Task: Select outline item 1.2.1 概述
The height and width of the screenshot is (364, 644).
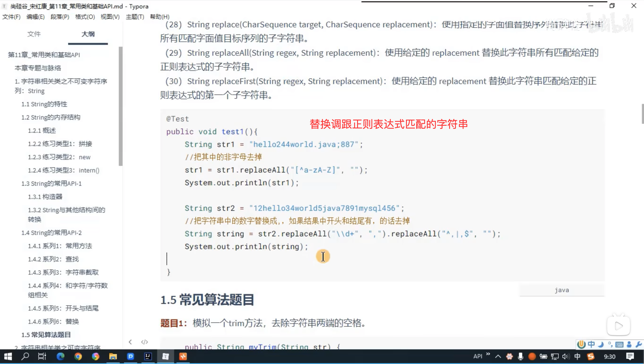Action: point(42,131)
